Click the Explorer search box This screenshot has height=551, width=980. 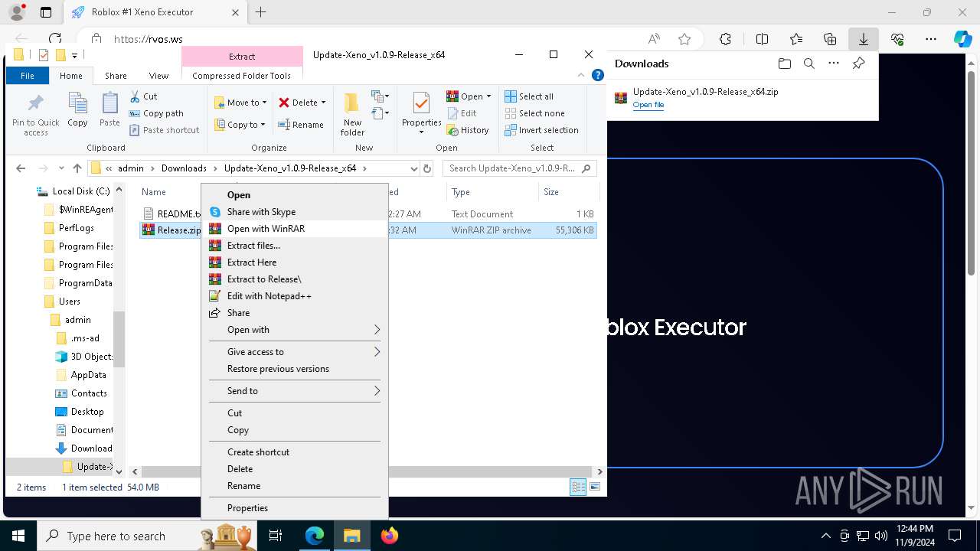coord(521,168)
